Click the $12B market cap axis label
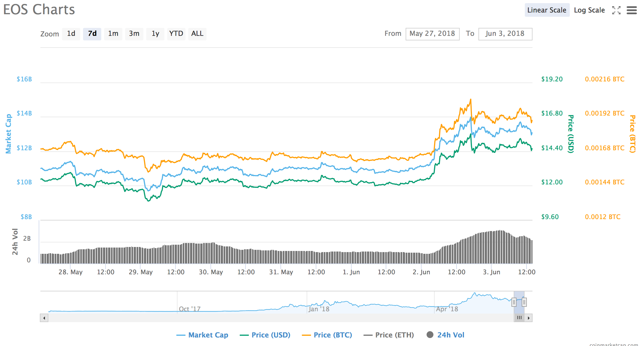This screenshot has height=346, width=644. pyautogui.click(x=24, y=148)
